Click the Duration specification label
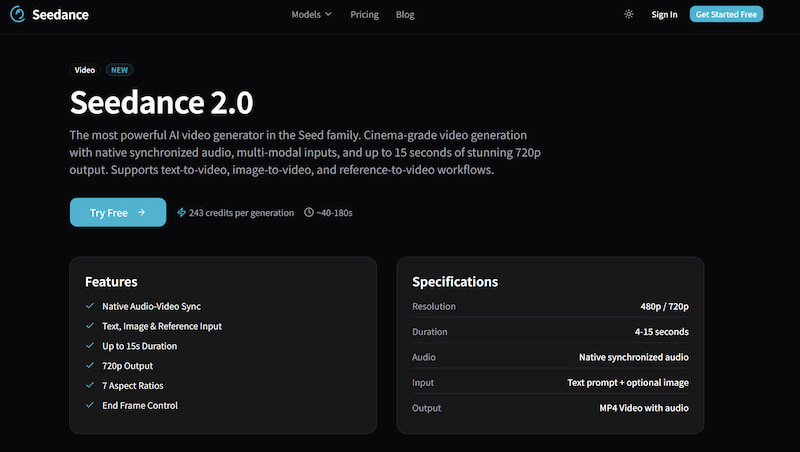This screenshot has width=800, height=452. [430, 332]
